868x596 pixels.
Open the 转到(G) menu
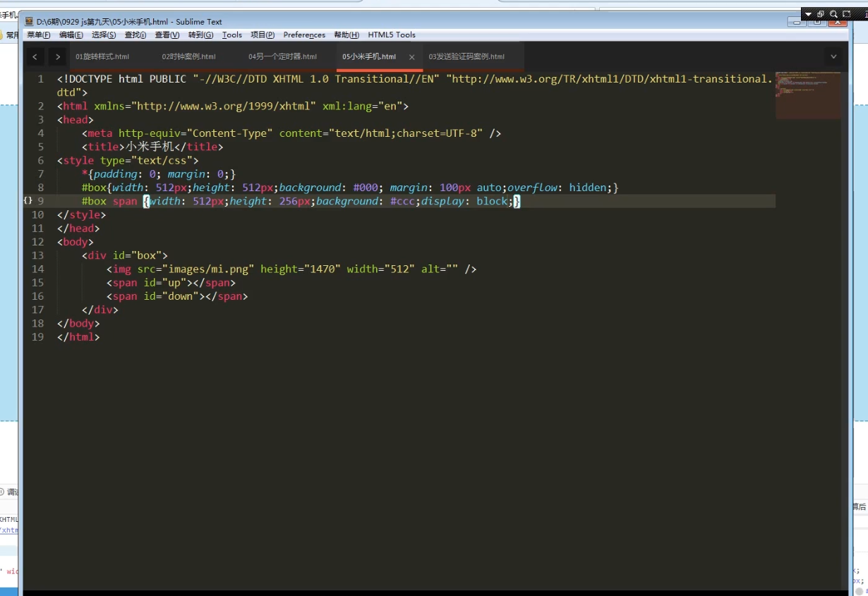click(201, 35)
